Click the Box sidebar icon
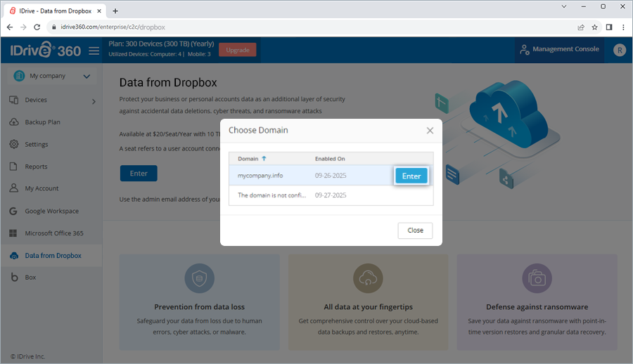Viewport: 633px width, 364px height. click(14, 278)
